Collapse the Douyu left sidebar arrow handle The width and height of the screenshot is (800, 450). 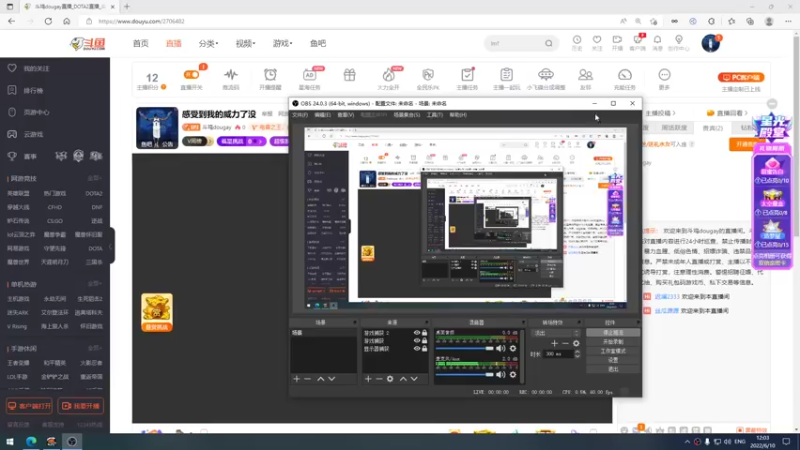tap(111, 246)
